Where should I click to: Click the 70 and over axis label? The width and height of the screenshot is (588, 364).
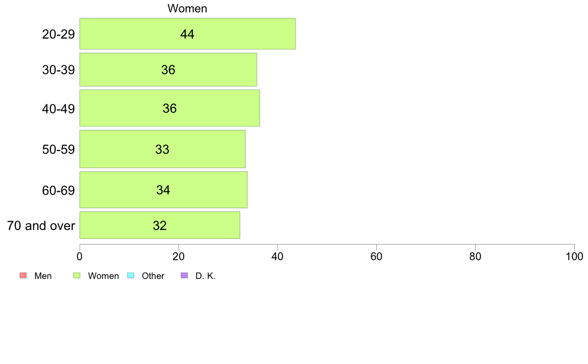pos(41,226)
